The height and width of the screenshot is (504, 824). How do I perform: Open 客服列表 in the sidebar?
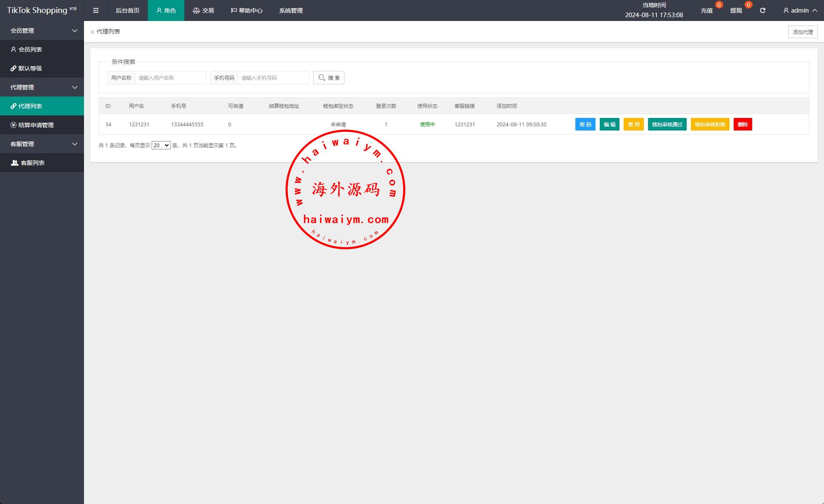click(32, 163)
